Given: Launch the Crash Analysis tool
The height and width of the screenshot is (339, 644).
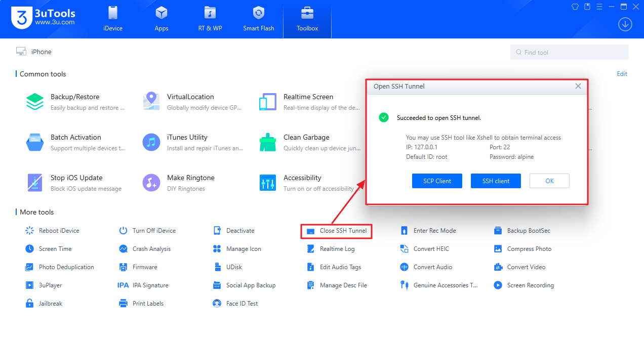Looking at the screenshot, I should (145, 249).
